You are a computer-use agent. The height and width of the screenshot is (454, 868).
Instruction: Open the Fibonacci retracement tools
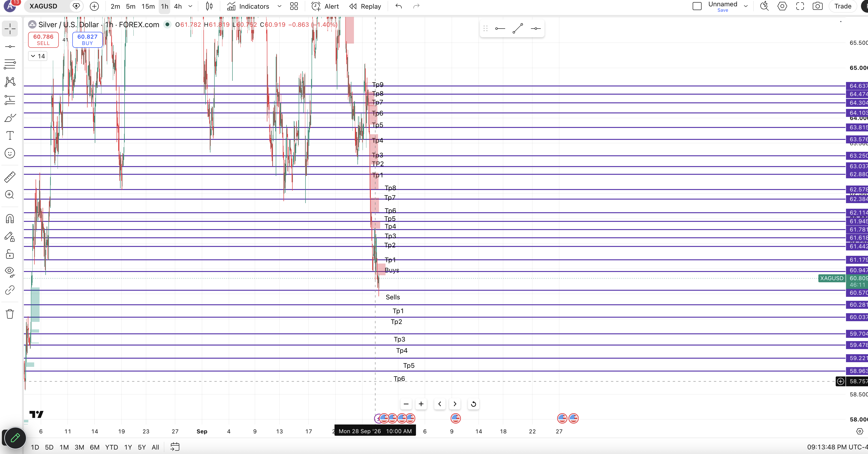pos(10,64)
